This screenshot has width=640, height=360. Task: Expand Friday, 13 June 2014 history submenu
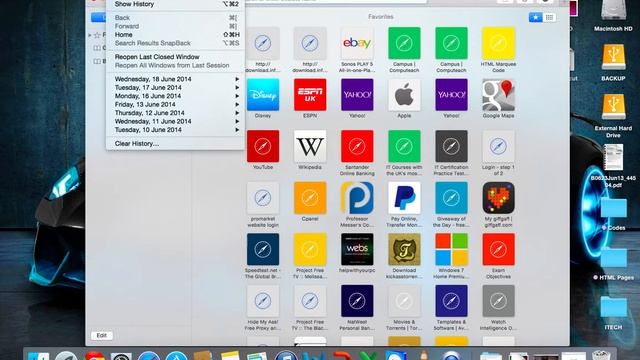pos(175,104)
